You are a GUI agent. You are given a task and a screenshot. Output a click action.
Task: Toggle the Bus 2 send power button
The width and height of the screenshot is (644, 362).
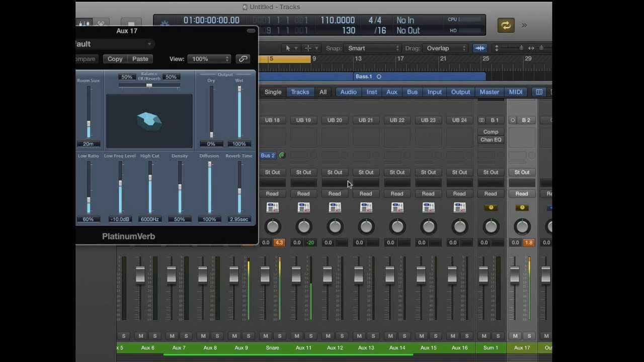(282, 155)
